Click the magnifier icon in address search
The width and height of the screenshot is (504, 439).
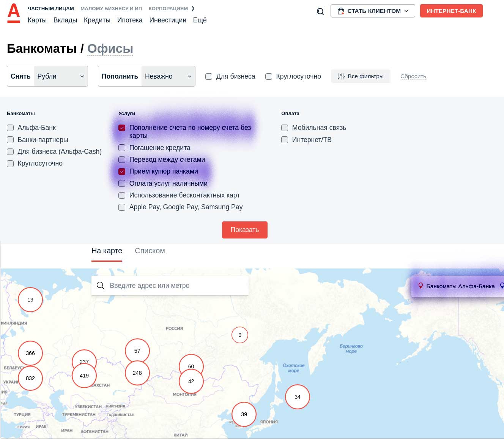click(x=101, y=286)
